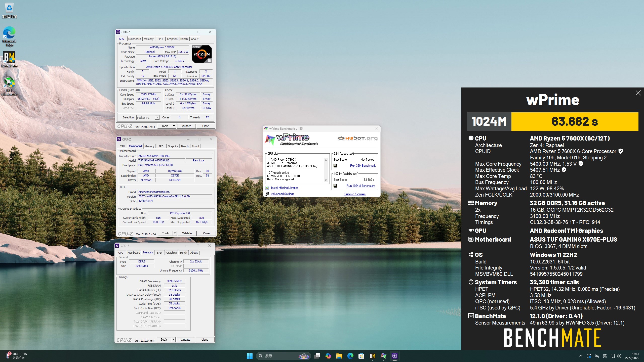
Task: Click the Advanced Settings wrench icon
Action: [x=267, y=194]
